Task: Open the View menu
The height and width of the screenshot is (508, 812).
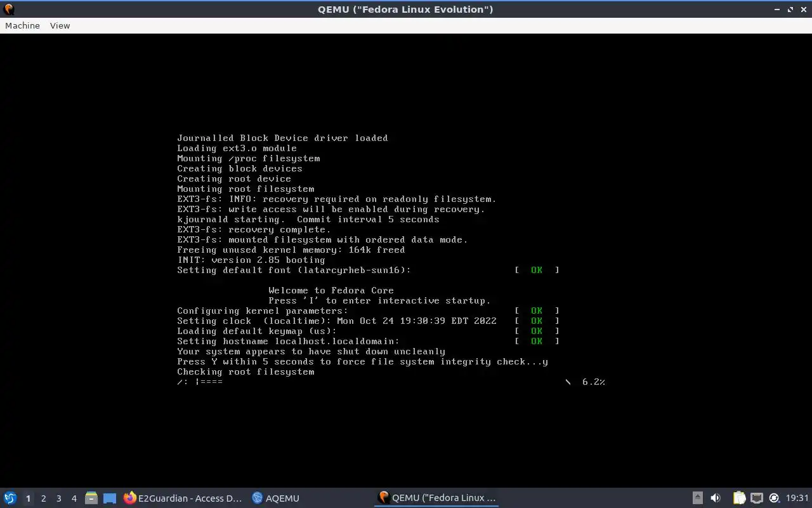Action: point(60,25)
